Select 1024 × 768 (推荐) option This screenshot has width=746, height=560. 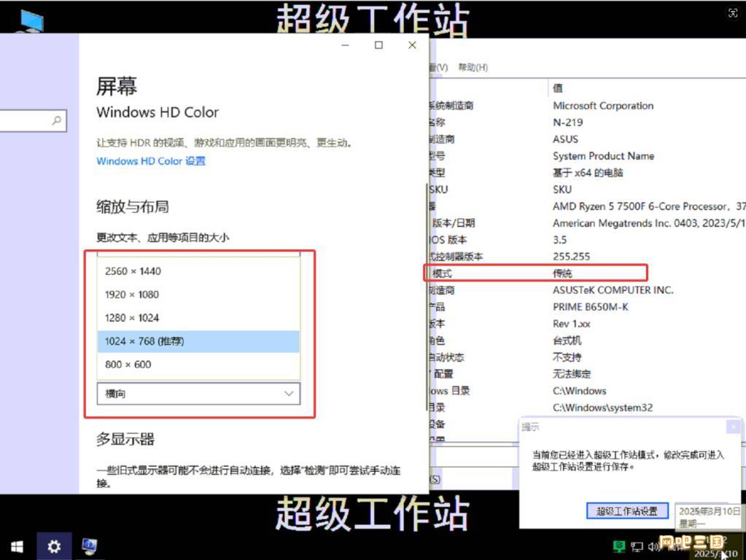click(198, 341)
